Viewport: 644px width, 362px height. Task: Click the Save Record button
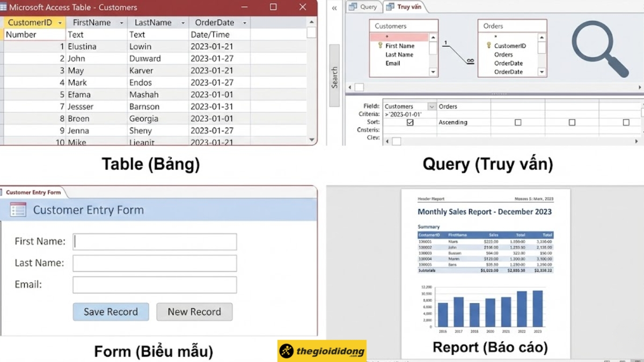[x=111, y=312]
